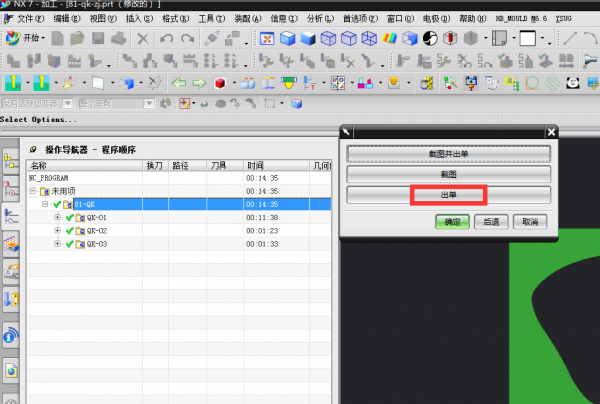Open dropdown arrow next to red cube icon
This screenshot has height=404, width=600.
234,83
